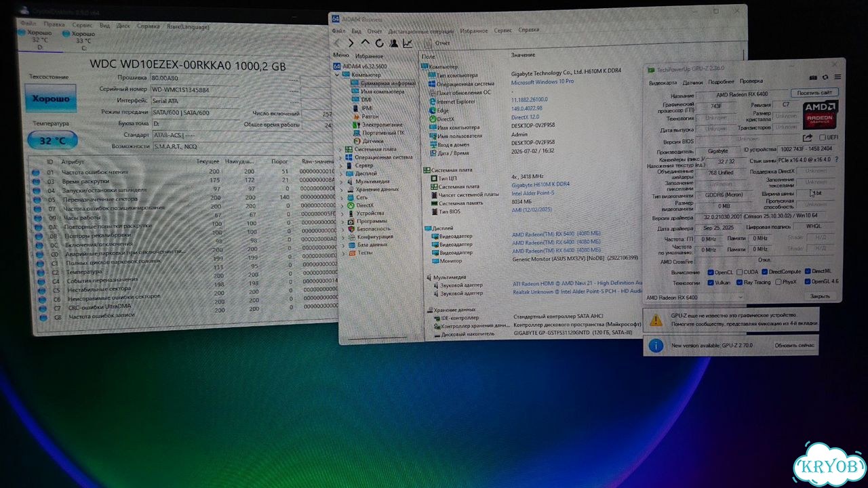Open Электропитание node in AIDA64 tree

(377, 125)
